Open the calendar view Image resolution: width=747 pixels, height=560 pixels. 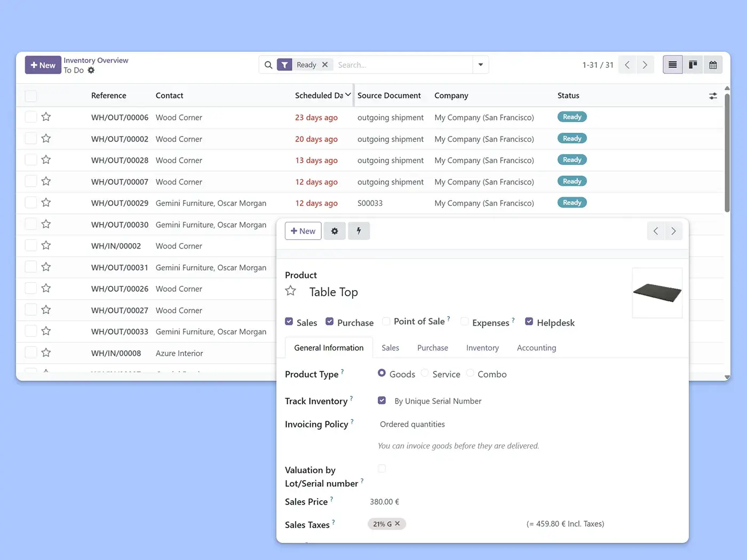tap(713, 65)
